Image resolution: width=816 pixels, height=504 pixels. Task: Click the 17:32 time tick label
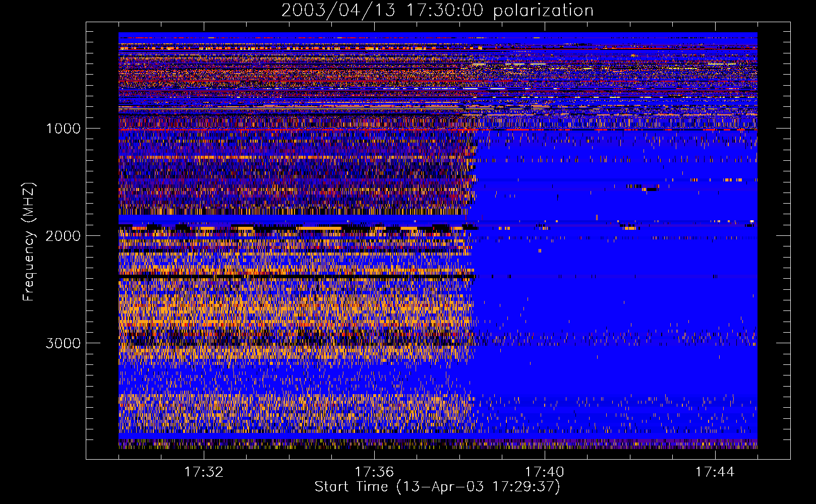pyautogui.click(x=204, y=472)
